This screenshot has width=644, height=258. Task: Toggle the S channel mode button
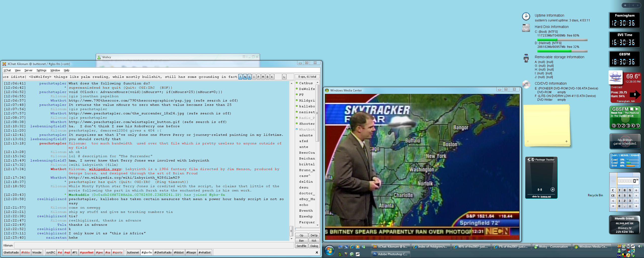[x=250, y=77]
